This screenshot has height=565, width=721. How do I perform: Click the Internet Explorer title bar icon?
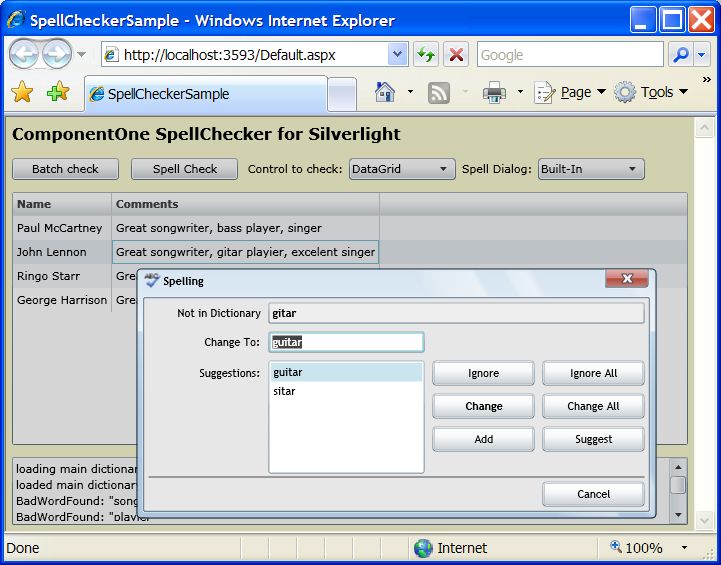point(16,20)
